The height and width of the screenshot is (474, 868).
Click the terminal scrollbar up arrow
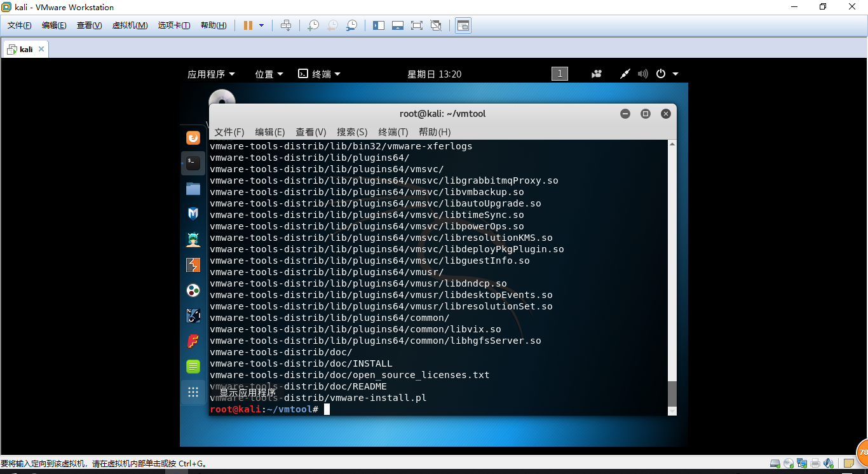click(672, 144)
